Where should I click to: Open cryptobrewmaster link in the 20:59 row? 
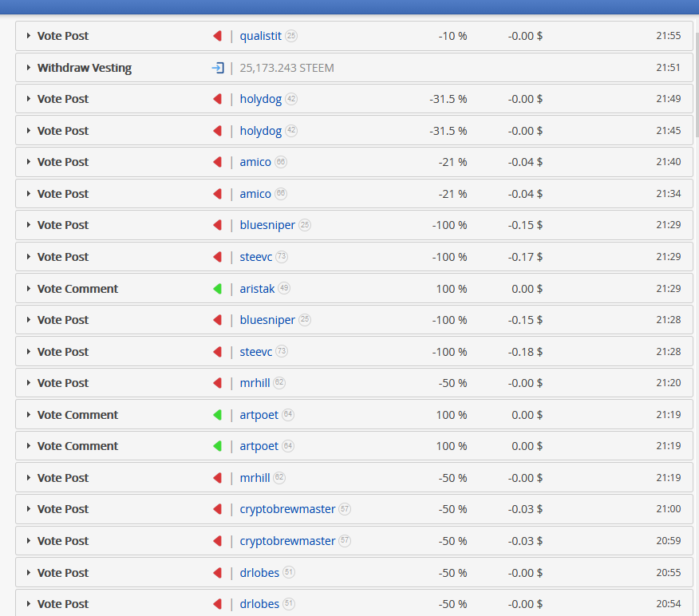tap(287, 541)
